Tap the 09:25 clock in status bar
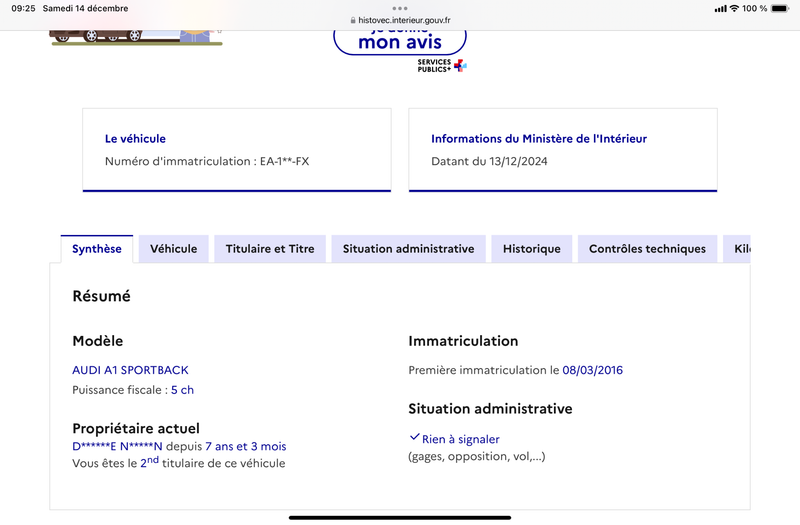The height and width of the screenshot is (525, 800). (x=23, y=8)
